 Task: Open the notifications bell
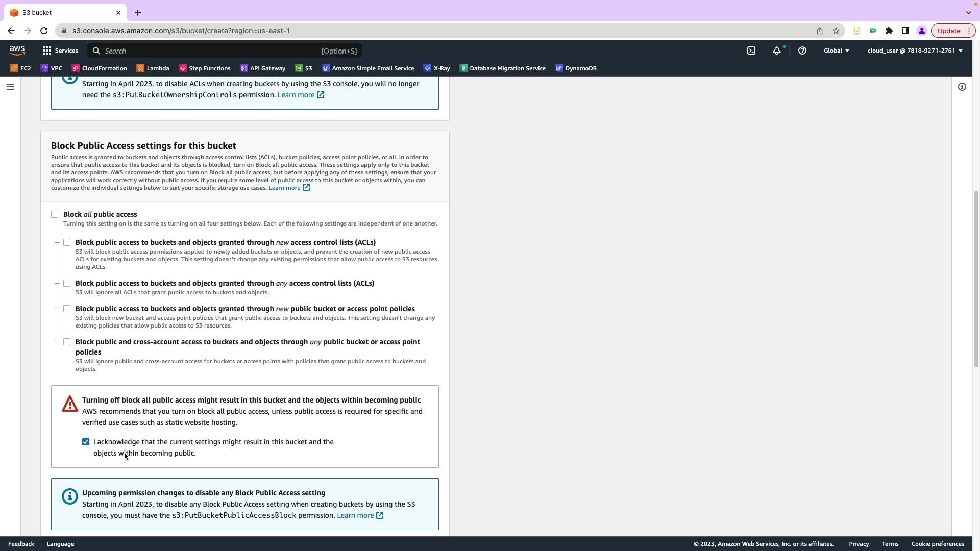[x=776, y=51]
